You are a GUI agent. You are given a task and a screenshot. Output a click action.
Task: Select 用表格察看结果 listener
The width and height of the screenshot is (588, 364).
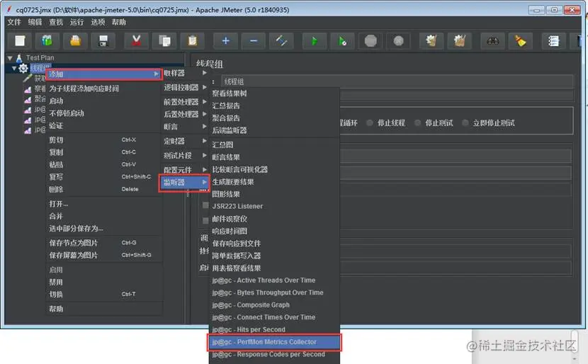[x=274, y=268]
